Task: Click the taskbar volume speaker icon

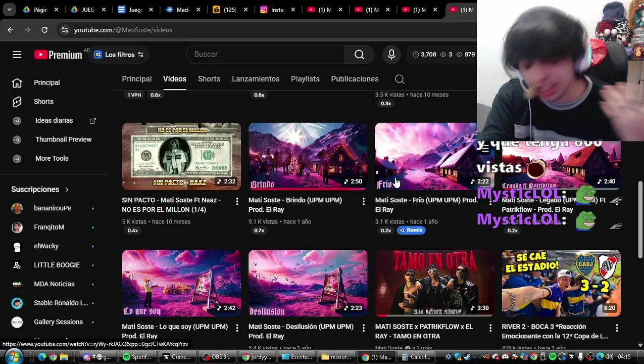Action: 609,357
